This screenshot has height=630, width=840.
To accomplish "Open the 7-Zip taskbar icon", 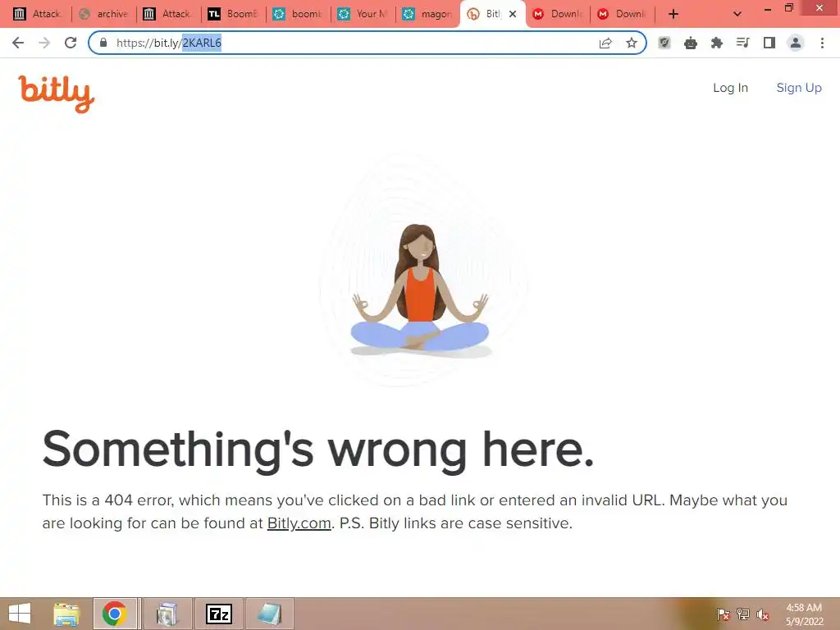I will pyautogui.click(x=218, y=614).
